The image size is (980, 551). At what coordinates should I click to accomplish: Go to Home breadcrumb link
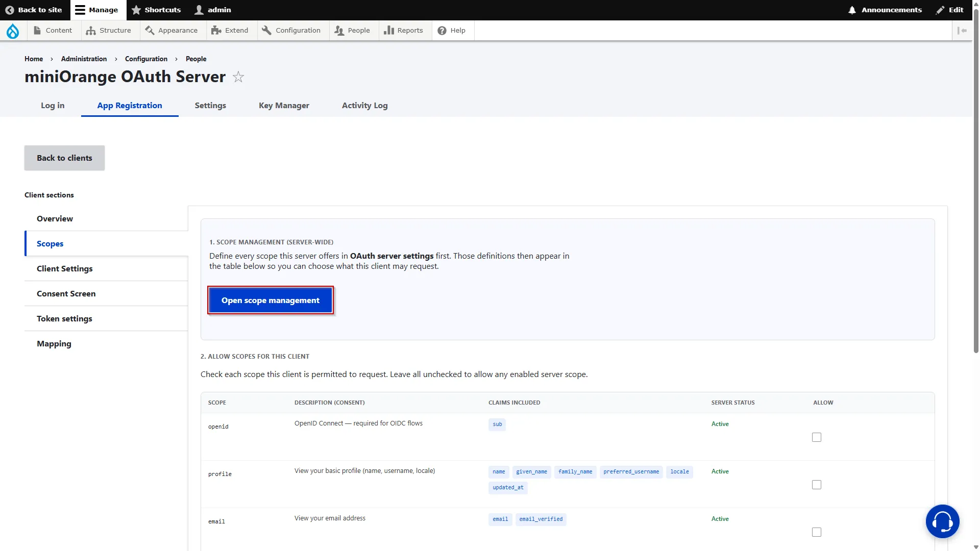click(34, 59)
